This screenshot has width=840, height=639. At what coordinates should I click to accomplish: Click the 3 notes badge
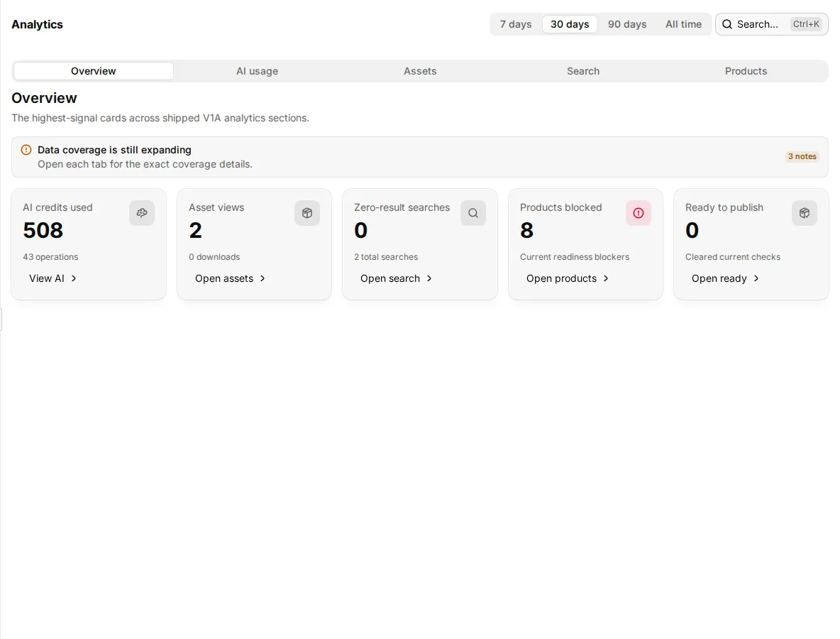pyautogui.click(x=802, y=156)
